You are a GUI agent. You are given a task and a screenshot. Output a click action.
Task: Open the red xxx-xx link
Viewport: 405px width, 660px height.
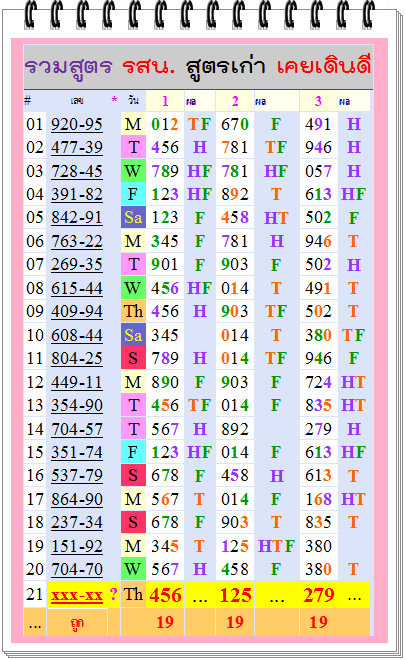[x=77, y=595]
